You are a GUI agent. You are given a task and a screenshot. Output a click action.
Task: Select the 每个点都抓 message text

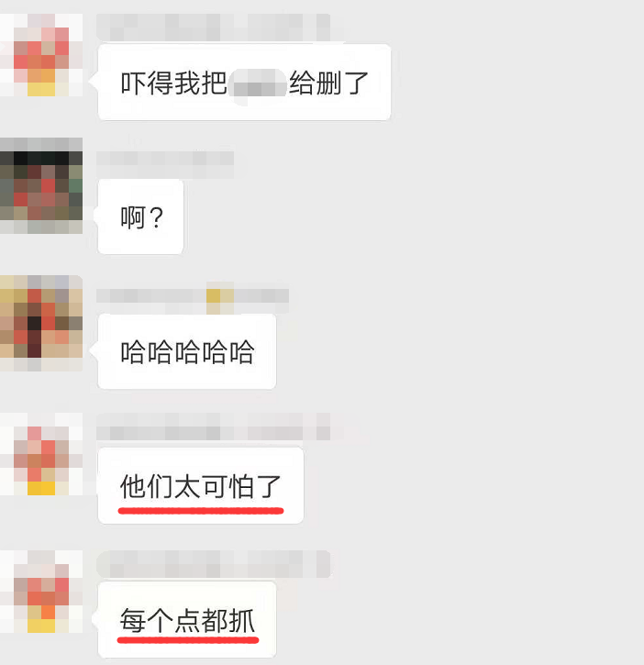click(187, 620)
